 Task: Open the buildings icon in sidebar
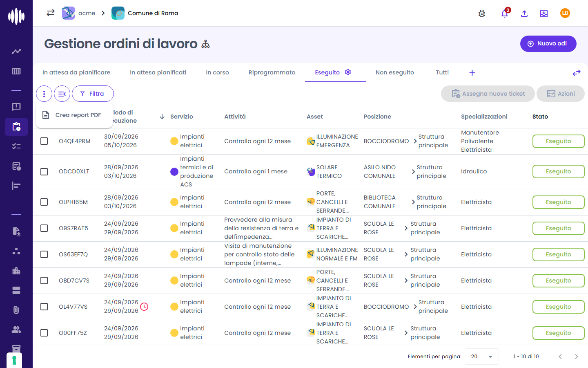(x=16, y=271)
